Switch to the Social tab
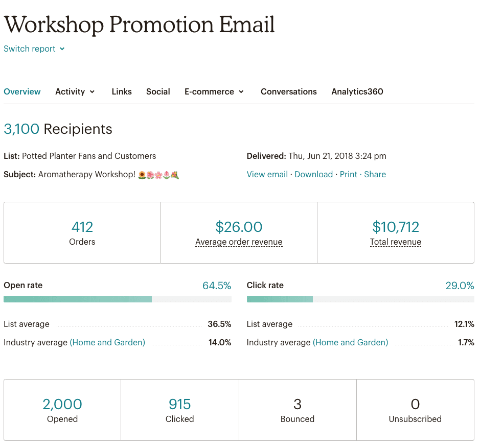The image size is (480, 448). (157, 91)
